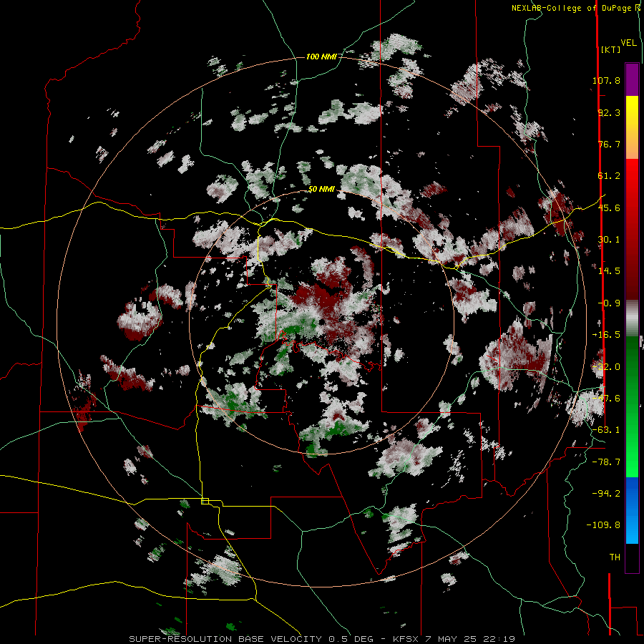Screen dimensions: 644x644
Task: Click the 14.5 legend value
Action: (x=609, y=271)
